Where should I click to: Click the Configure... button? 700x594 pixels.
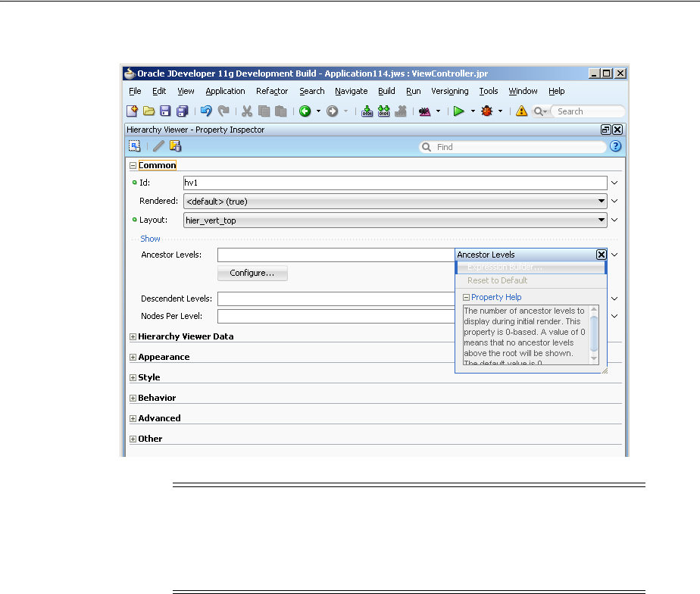point(252,273)
